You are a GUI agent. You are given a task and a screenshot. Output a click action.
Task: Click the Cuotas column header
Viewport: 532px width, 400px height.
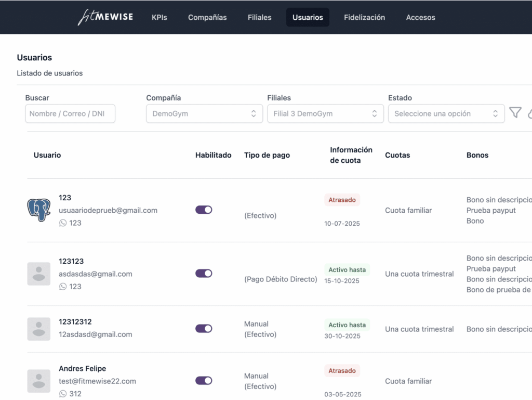point(397,155)
